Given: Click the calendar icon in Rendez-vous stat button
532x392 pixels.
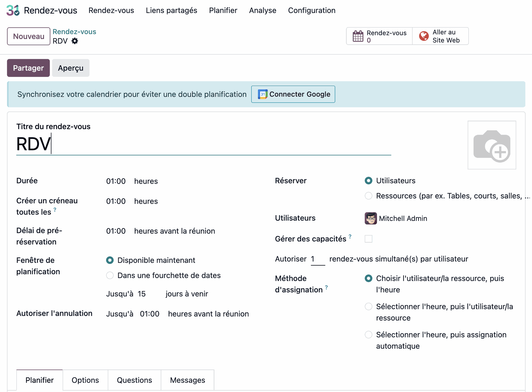Looking at the screenshot, I should (358, 36).
